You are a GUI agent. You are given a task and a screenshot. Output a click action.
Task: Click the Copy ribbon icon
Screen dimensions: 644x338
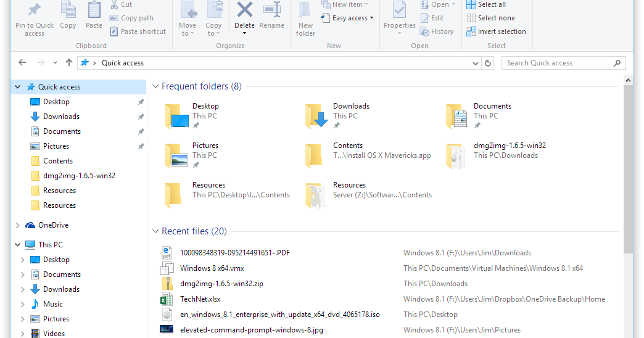pyautogui.click(x=68, y=10)
